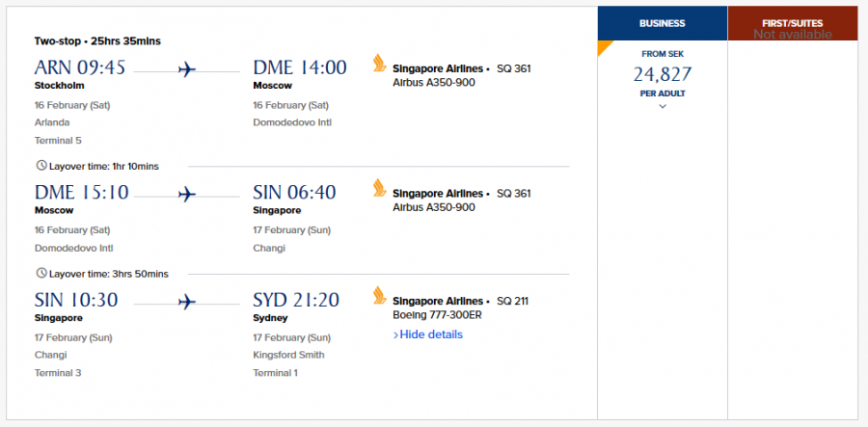Click the airplane icon on the Singapore–Sydney leg
868x427 pixels.
pyautogui.click(x=187, y=302)
